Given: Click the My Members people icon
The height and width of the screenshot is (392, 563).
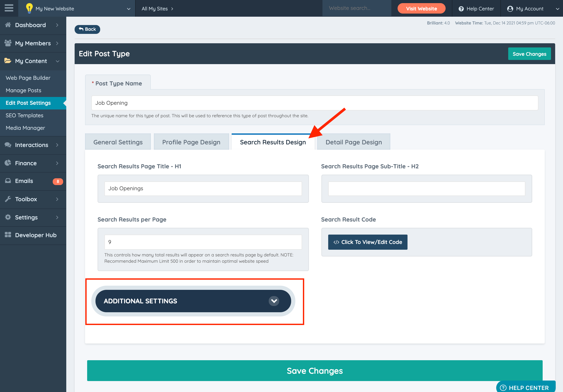Looking at the screenshot, I should tap(8, 43).
